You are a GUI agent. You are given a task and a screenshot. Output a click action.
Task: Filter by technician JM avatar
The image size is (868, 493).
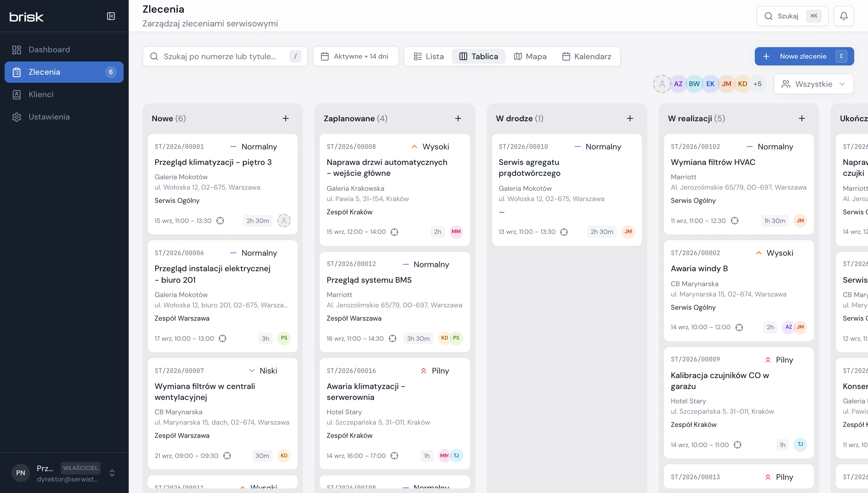click(x=726, y=84)
